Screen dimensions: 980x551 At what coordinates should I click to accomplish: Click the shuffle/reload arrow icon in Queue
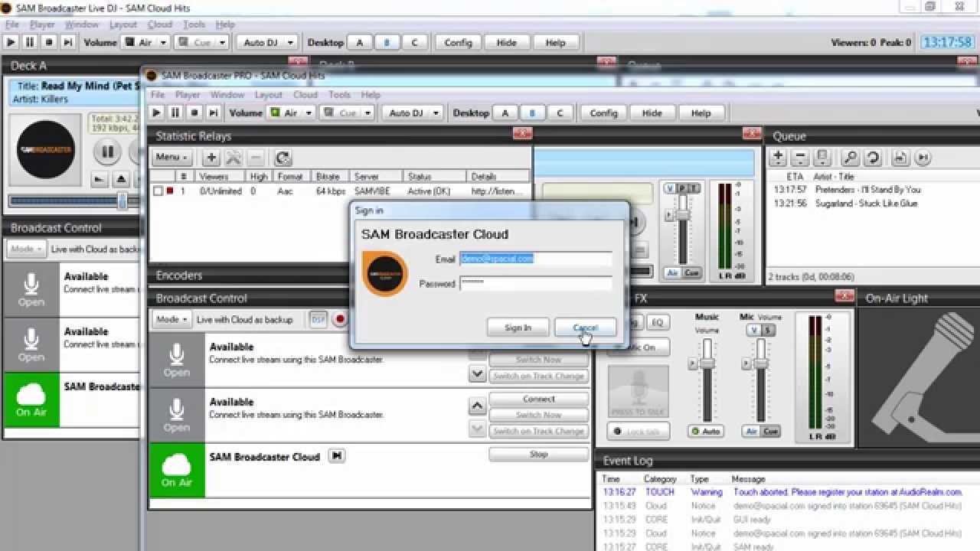872,158
